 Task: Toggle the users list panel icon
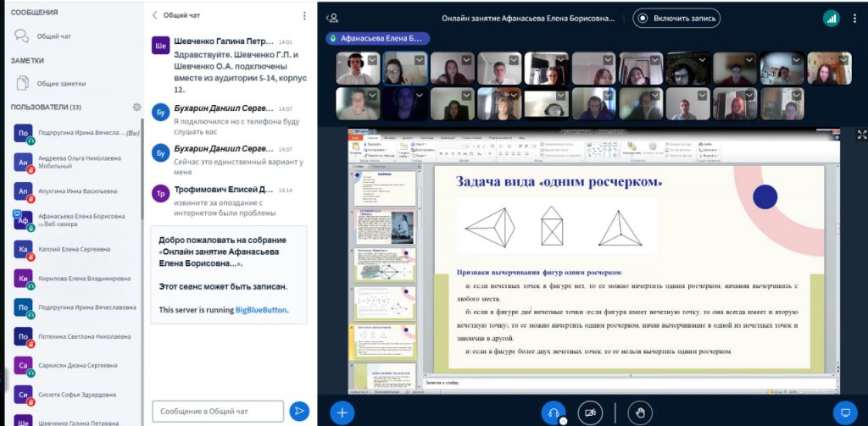(332, 18)
